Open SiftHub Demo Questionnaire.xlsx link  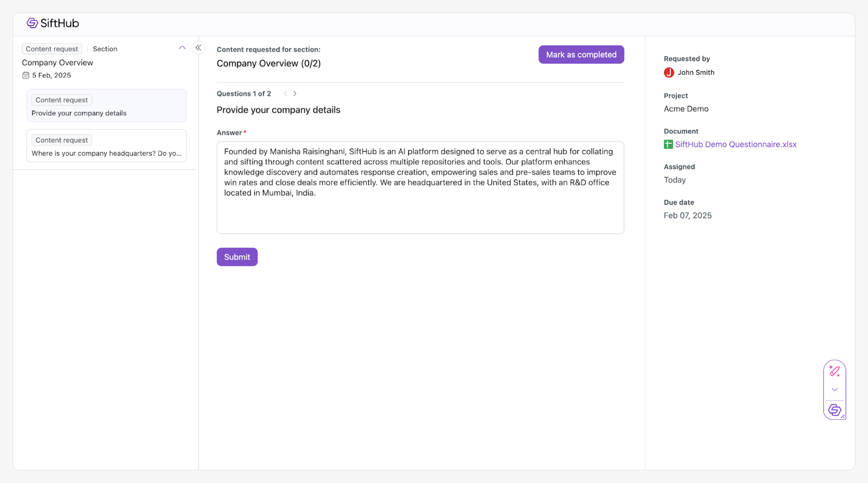click(736, 144)
